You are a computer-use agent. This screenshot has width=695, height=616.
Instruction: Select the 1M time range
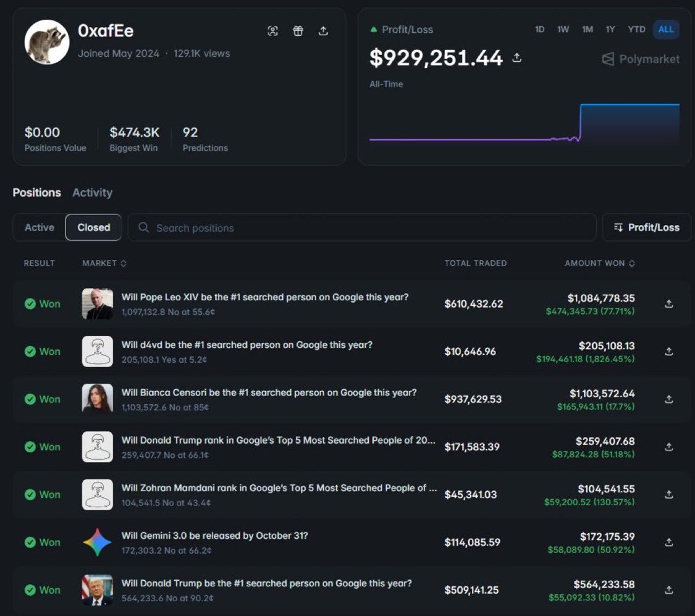point(588,29)
